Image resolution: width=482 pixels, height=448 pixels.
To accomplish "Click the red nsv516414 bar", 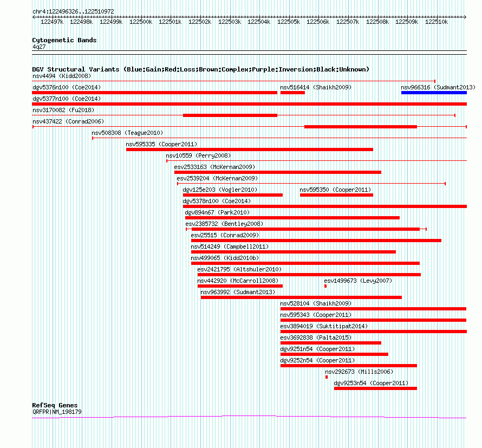I will click(x=292, y=93).
